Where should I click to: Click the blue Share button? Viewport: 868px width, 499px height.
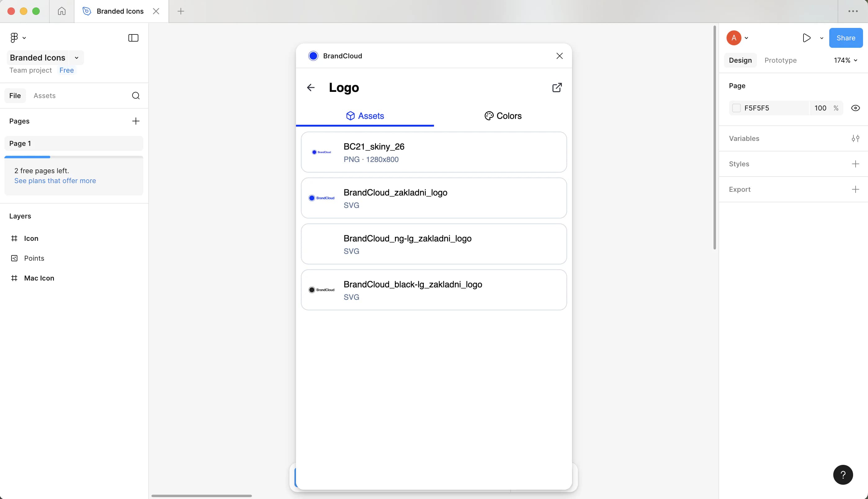tap(845, 38)
